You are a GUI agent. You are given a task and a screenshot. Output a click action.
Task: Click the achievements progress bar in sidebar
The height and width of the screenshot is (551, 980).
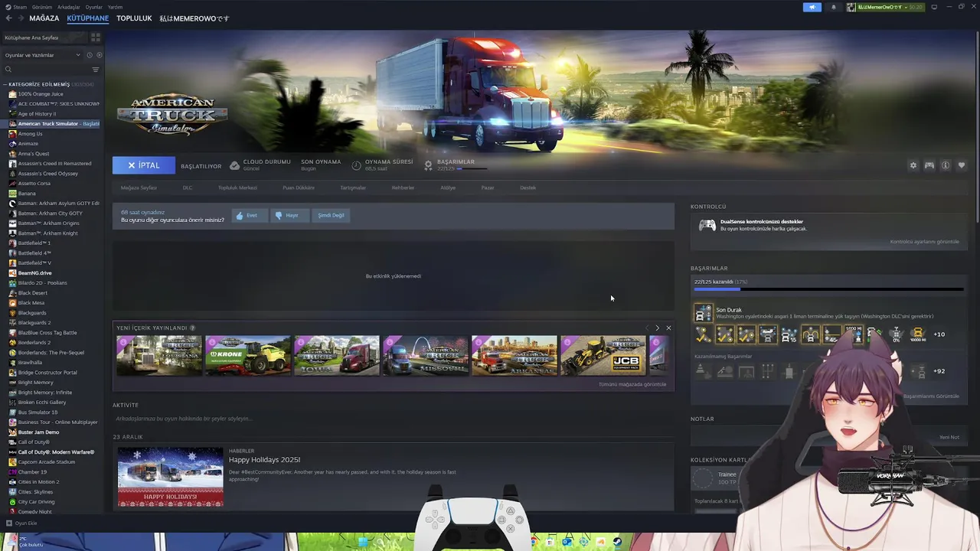[828, 289]
